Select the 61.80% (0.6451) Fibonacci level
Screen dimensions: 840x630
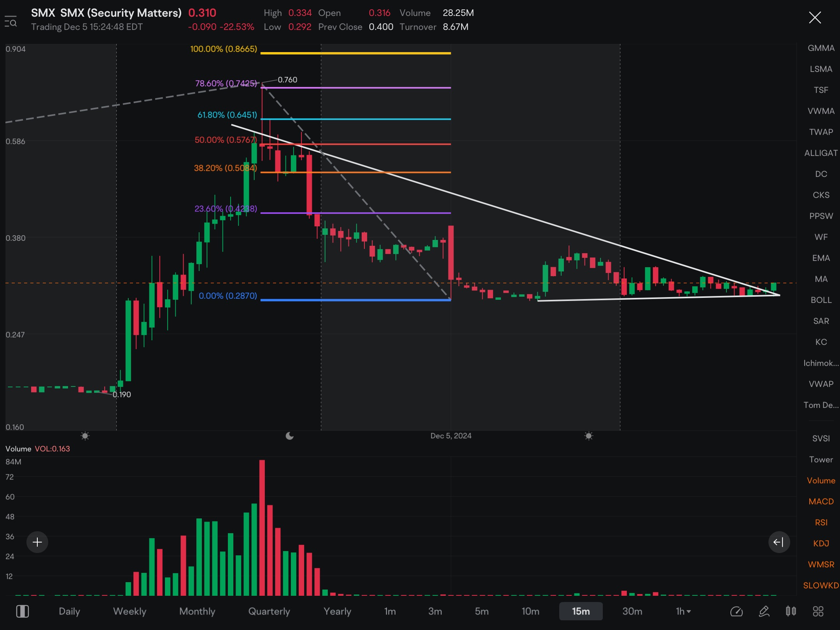[x=227, y=115]
